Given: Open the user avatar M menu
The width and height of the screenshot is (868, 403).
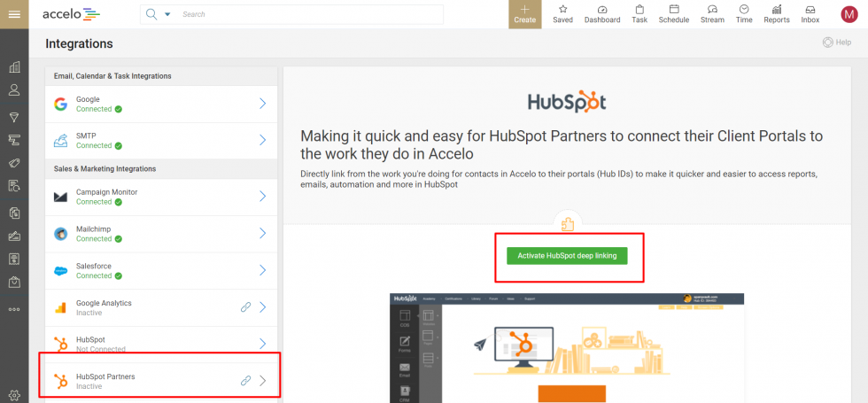Looking at the screenshot, I should coord(849,14).
